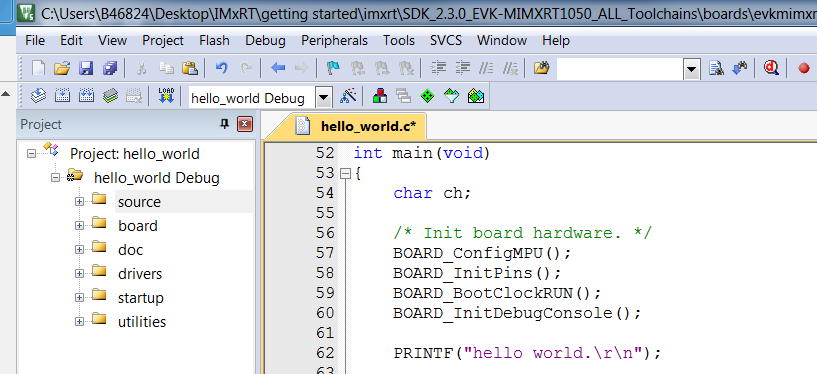Click the Navigate forwards arrow icon
The image size is (817, 374).
tap(301, 68)
